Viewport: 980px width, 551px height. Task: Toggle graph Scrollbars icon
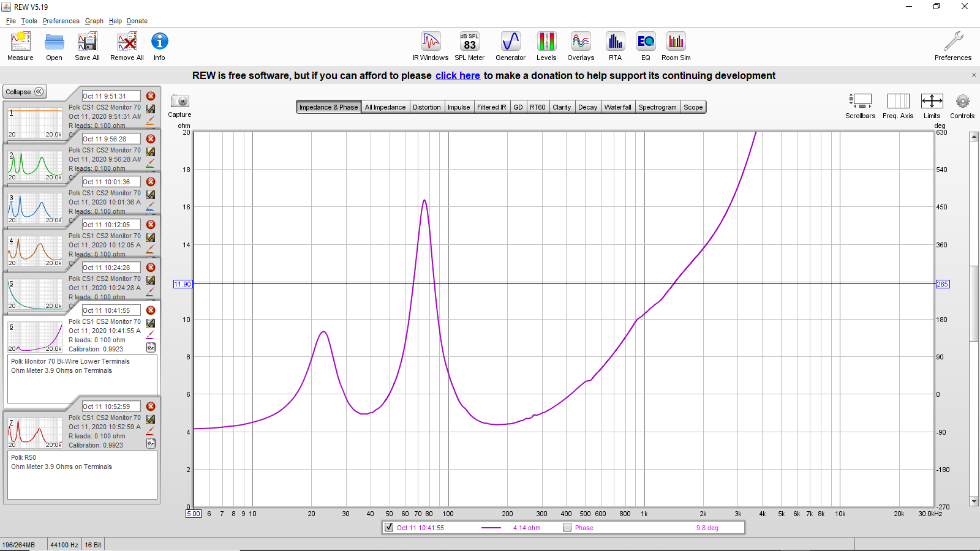861,101
